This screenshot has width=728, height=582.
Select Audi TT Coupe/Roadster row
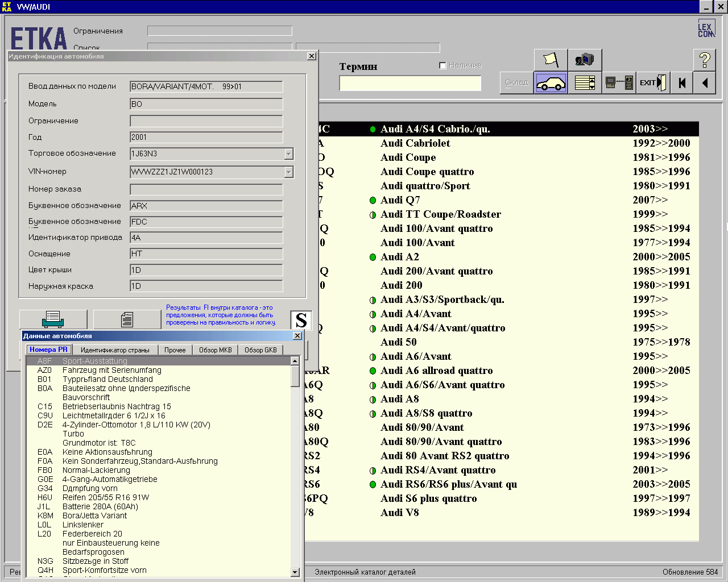509,214
